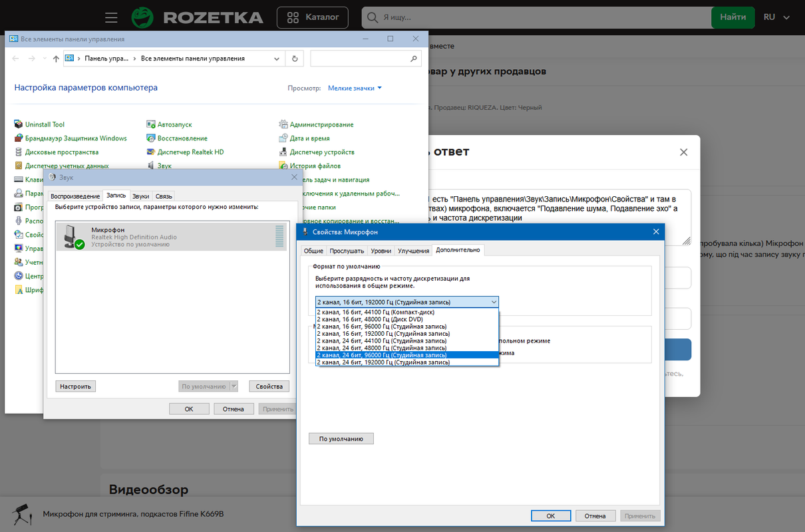
Task: Click Панель управления breadcrumb in address bar
Action: (x=106, y=59)
